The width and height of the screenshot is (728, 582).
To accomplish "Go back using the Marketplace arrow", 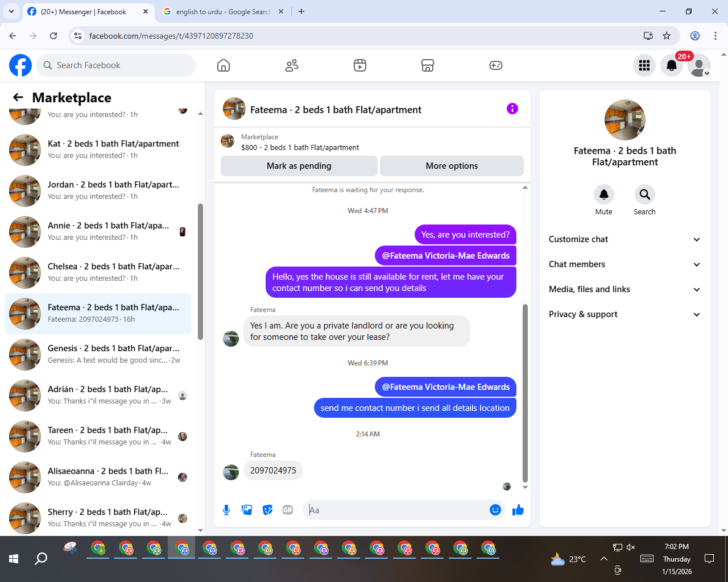I will 18,97.
